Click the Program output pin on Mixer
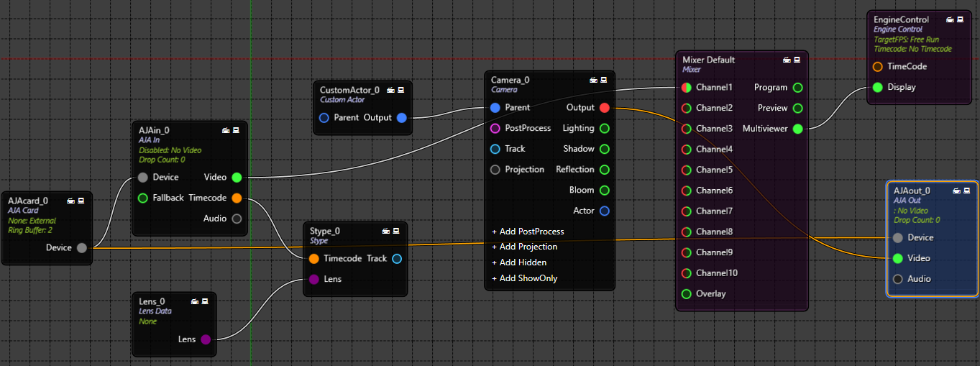The image size is (980, 366). [x=797, y=88]
